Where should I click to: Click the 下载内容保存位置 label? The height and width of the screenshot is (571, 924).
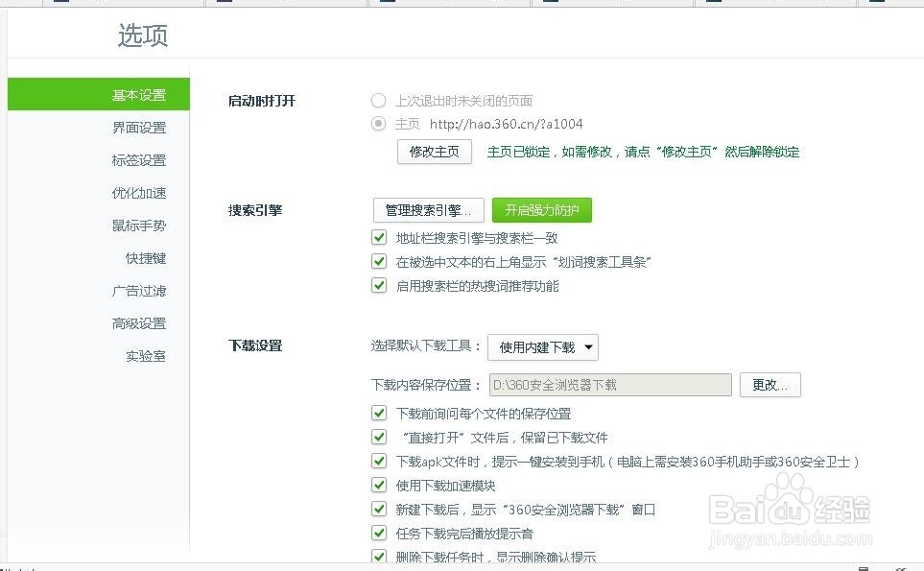point(425,385)
